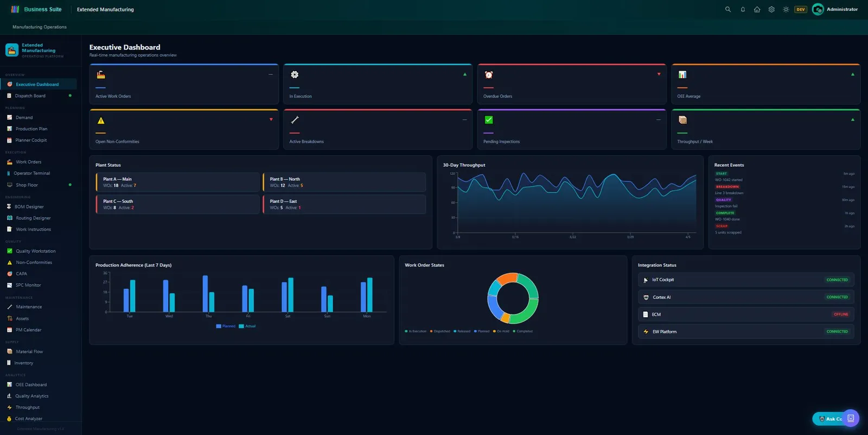This screenshot has height=435, width=868.
Task: Click the Non-Conformities warning icon in sidebar
Action: click(x=9, y=262)
